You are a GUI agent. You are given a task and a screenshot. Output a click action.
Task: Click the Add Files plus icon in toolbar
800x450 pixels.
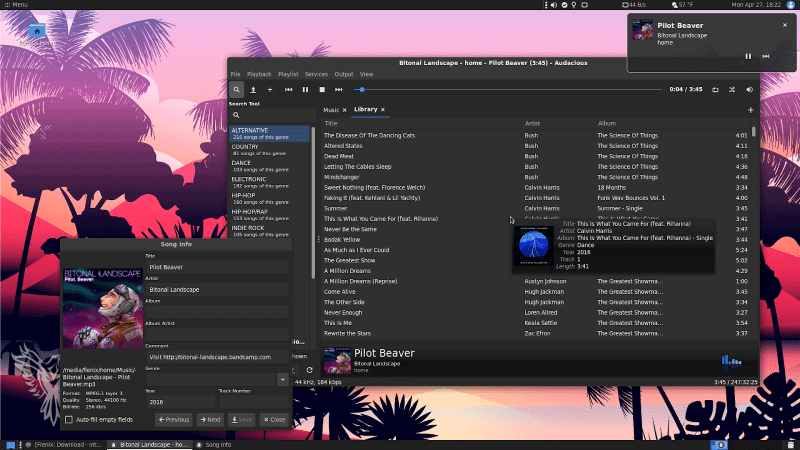point(270,89)
